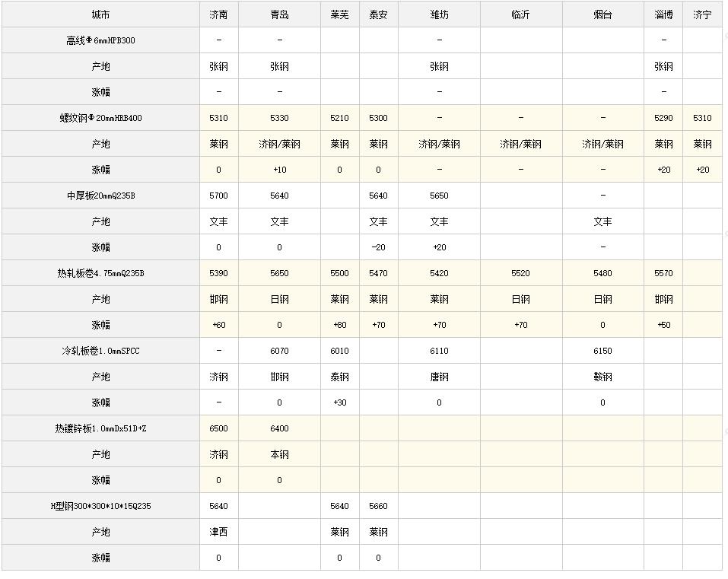
Task: Select the 唐钢 origin cell
Action: point(439,377)
